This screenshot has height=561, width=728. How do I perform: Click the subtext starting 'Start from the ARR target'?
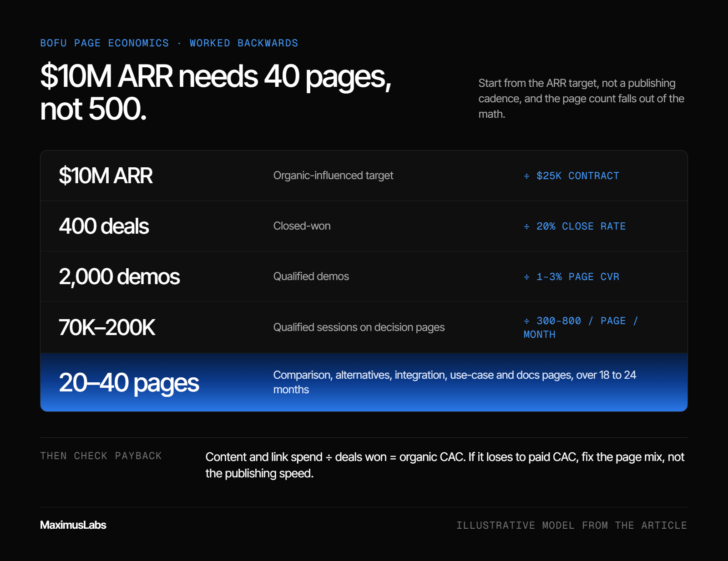point(581,99)
